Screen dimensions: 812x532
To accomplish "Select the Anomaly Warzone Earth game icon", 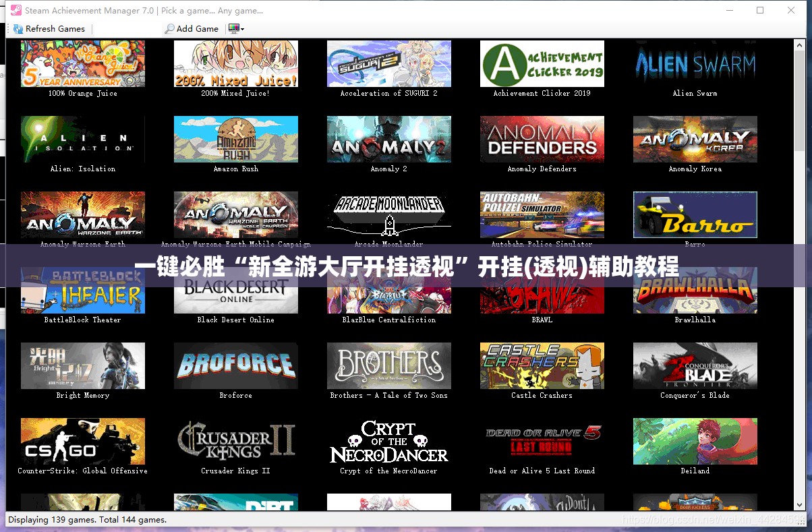I will pyautogui.click(x=83, y=214).
